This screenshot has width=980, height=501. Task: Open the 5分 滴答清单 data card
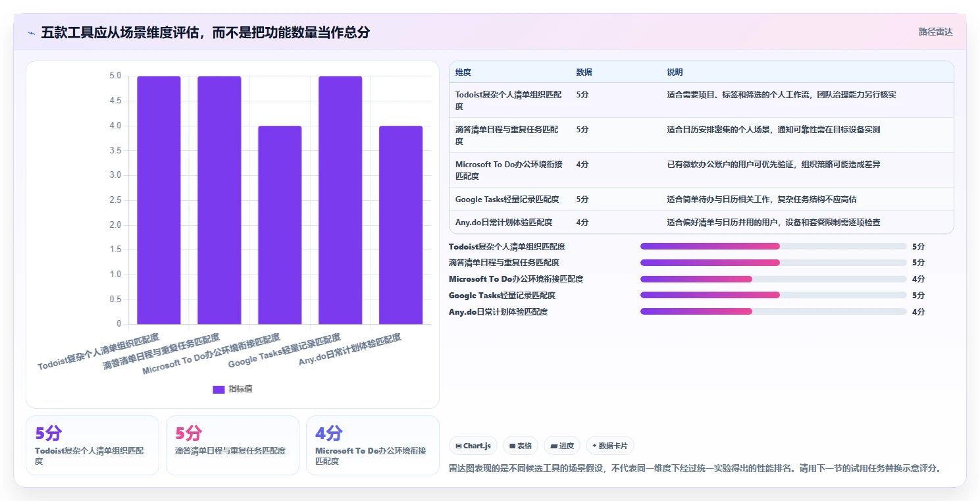[x=232, y=445]
